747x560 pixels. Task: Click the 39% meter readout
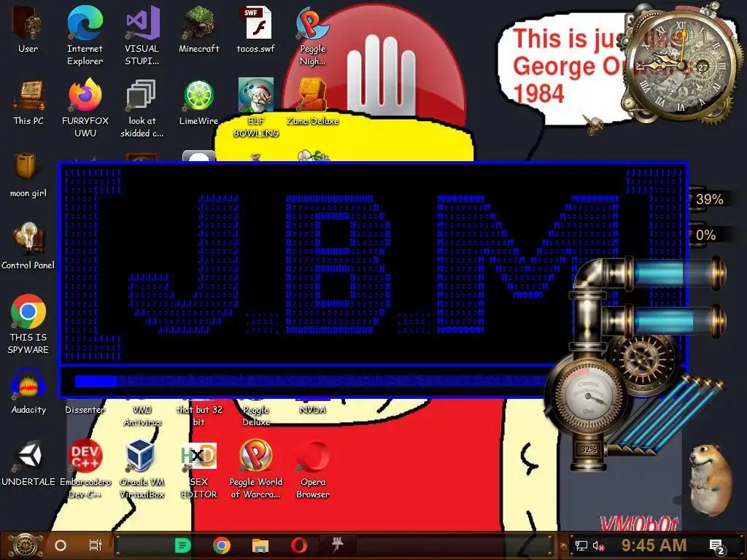coord(709,199)
